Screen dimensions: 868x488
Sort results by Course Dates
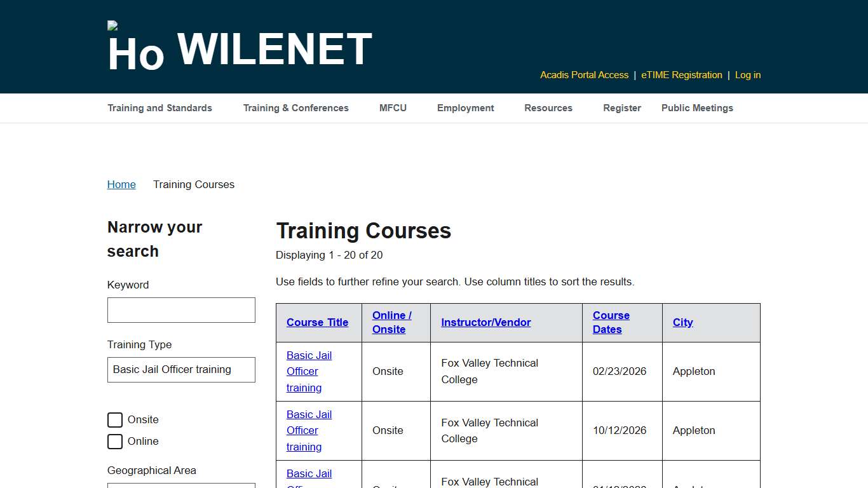click(611, 322)
